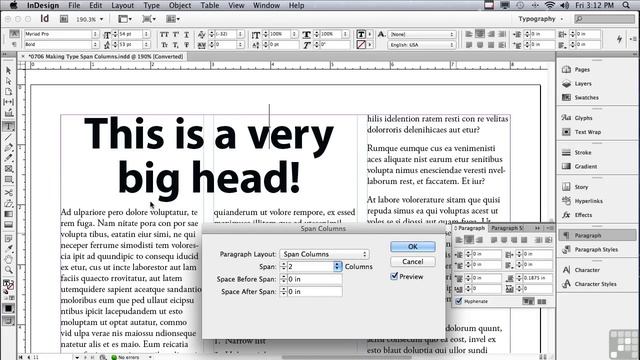Select the Hand tool

[x=9, y=259]
